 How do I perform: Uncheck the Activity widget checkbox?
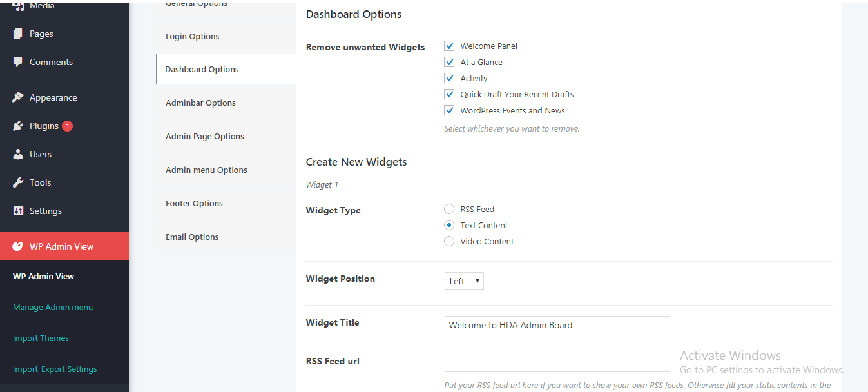pos(450,78)
